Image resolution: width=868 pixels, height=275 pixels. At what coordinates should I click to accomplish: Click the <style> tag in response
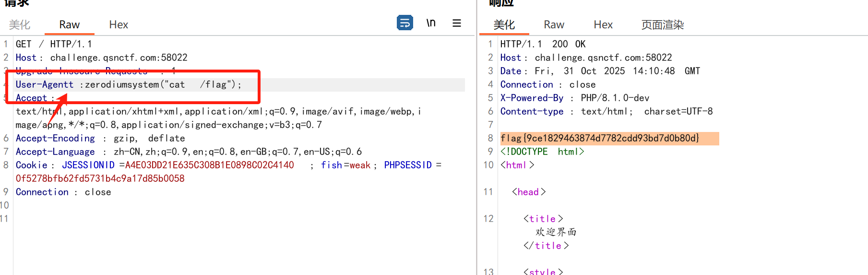point(543,272)
